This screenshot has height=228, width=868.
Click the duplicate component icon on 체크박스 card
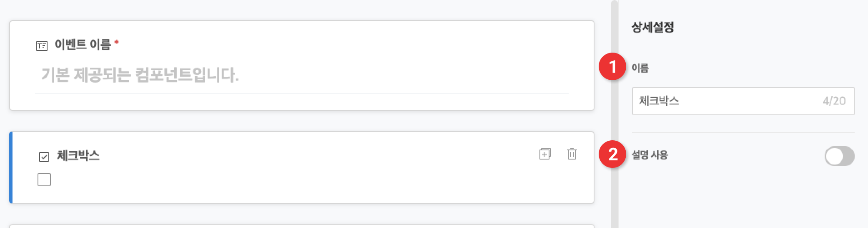545,154
